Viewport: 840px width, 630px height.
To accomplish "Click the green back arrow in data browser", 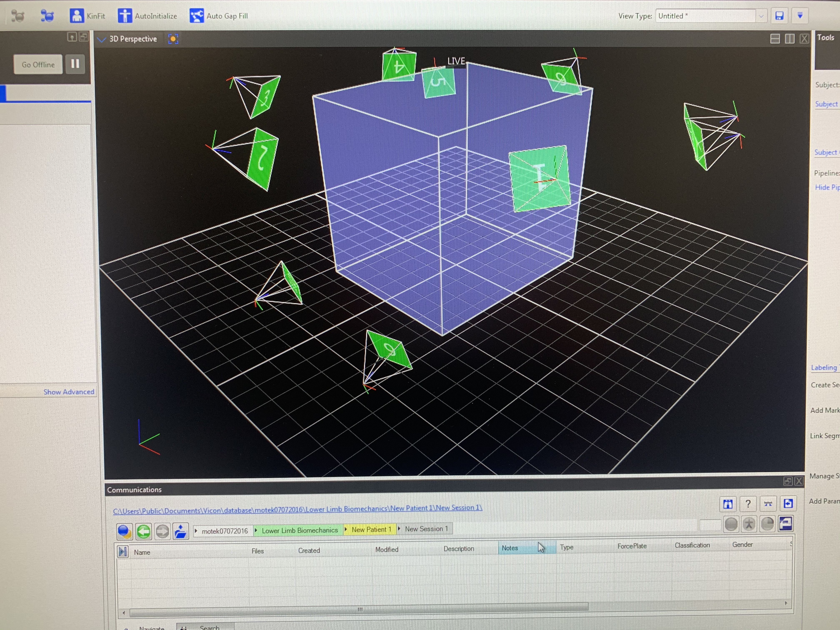I will [x=144, y=531].
